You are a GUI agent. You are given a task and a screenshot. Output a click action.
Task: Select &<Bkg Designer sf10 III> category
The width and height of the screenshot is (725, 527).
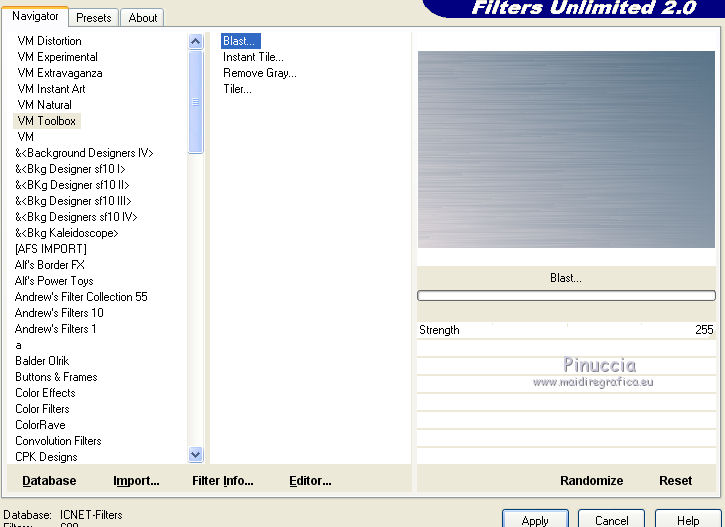[73, 201]
